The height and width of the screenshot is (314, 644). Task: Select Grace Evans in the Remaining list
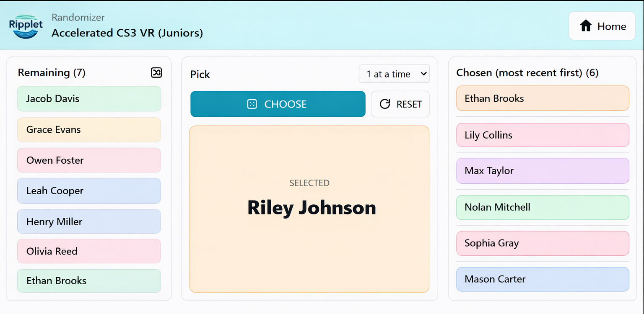89,130
